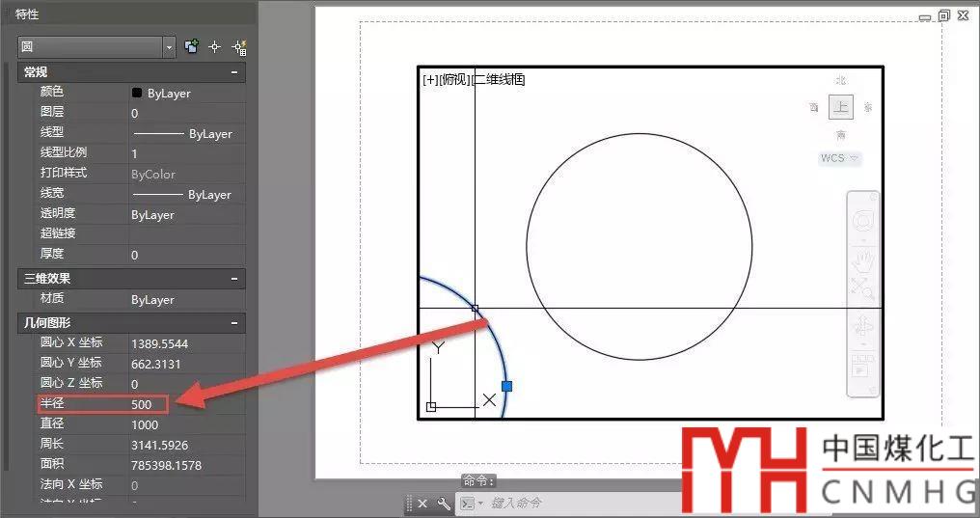Click the ViewCube top face 上
This screenshot has height=518, width=980.
click(841, 107)
